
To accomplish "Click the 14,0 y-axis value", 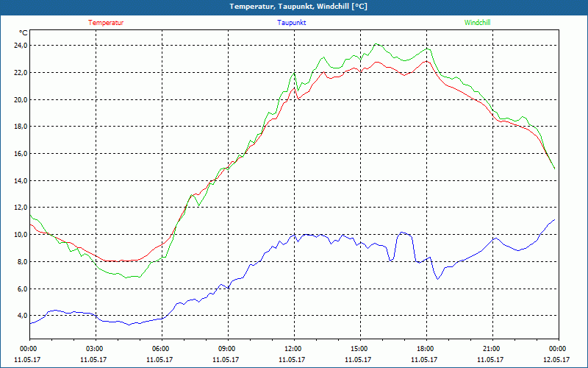I will (x=21, y=180).
